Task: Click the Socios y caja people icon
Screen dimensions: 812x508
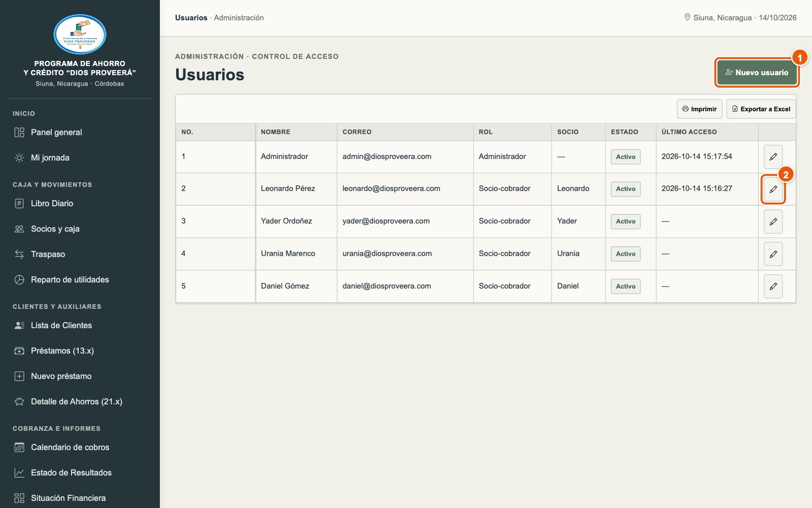Action: pyautogui.click(x=19, y=229)
